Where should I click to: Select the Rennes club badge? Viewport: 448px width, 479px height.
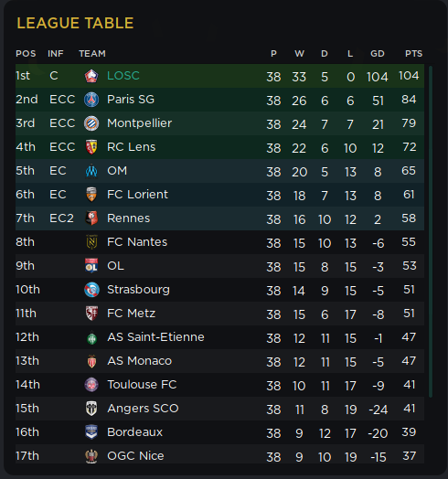click(x=91, y=218)
